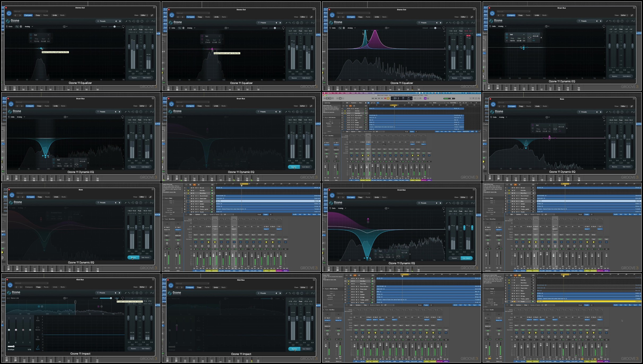Open Ozone gear settings in tall-peaks Stereo Out window
This screenshot has height=364, width=643.
(458, 23)
